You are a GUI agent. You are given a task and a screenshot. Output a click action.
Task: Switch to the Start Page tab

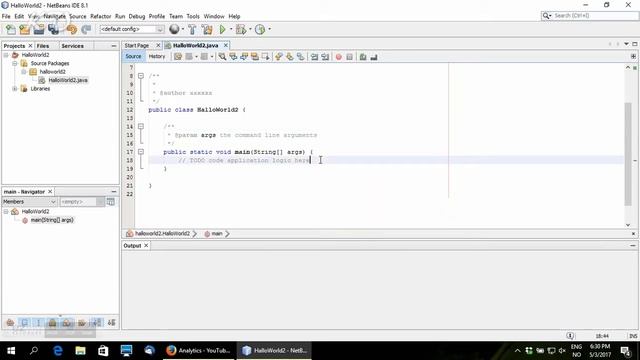137,45
